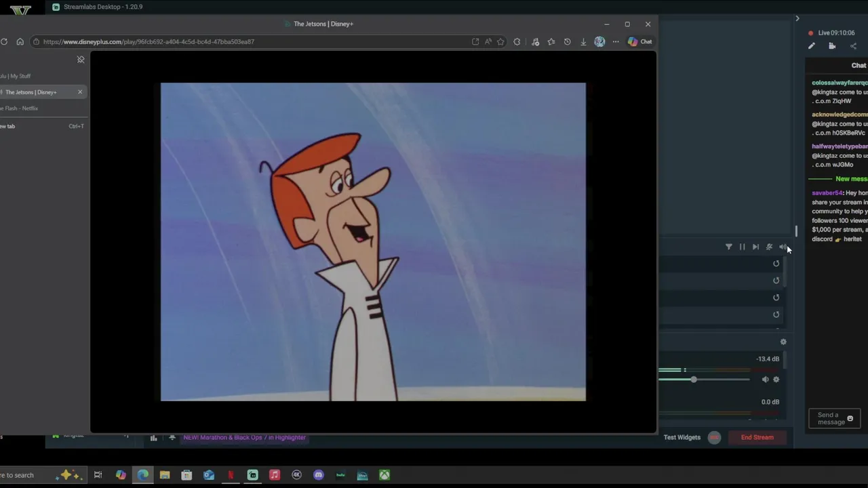
Task: Open Edge browsing history icon
Action: (568, 41)
